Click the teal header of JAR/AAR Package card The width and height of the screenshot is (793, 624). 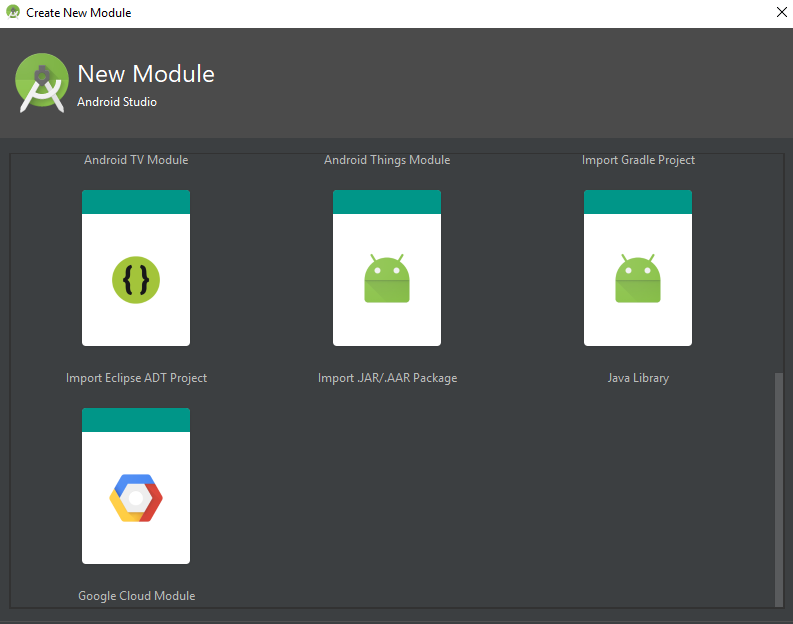point(387,202)
